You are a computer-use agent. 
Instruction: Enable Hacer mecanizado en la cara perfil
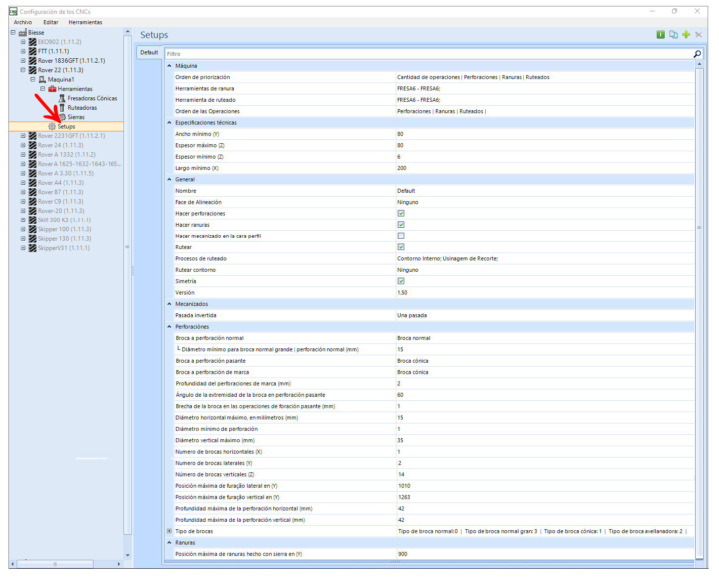(401, 236)
